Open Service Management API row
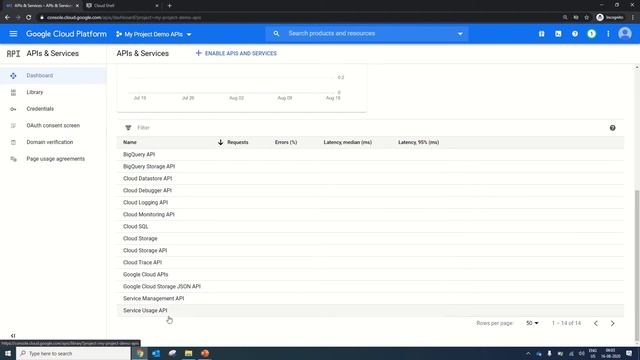The width and height of the screenshot is (640, 360). (370, 298)
